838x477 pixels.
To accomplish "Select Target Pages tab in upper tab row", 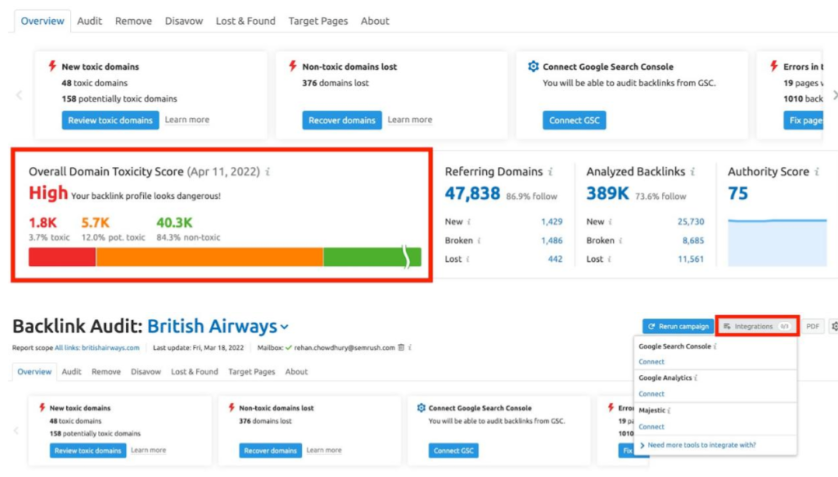I will click(x=318, y=21).
